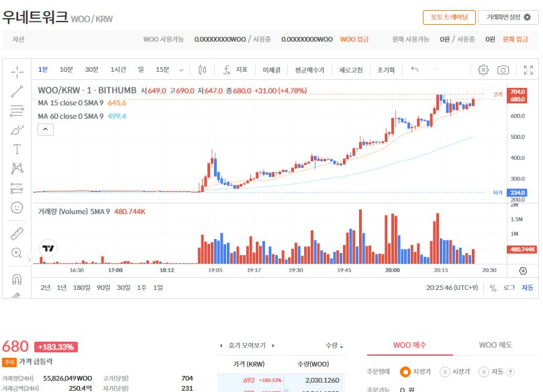Click the TradingView logo on chart

click(48, 248)
